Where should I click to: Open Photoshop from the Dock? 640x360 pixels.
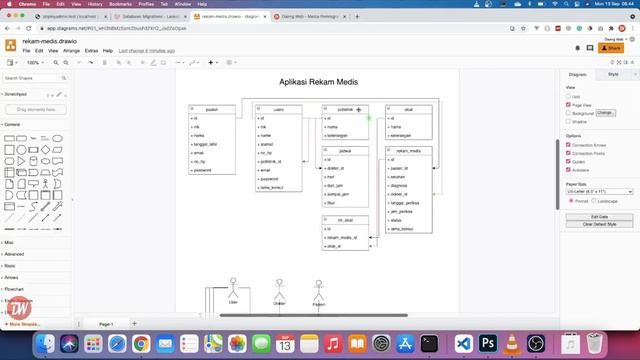(x=488, y=344)
